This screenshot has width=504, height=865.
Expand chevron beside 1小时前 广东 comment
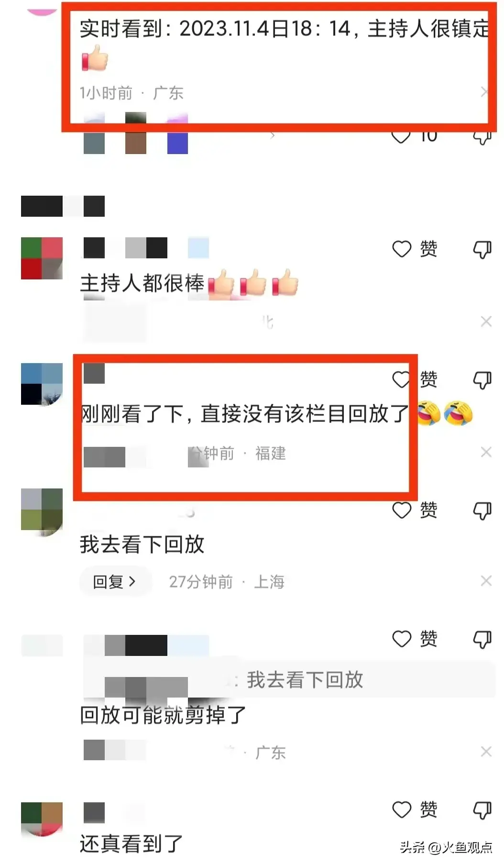click(484, 92)
